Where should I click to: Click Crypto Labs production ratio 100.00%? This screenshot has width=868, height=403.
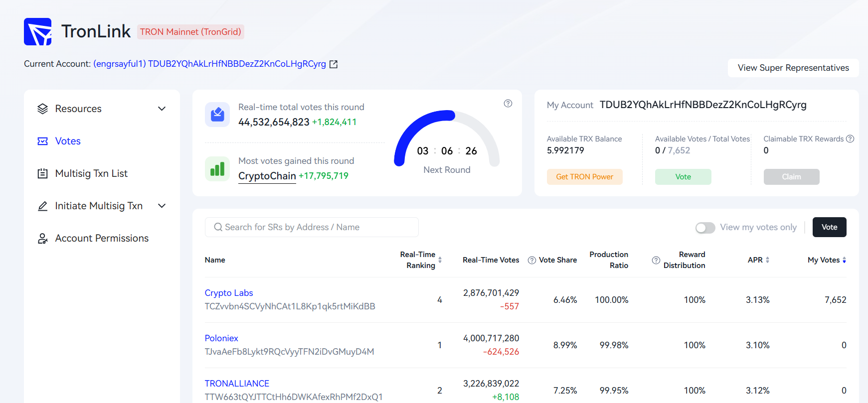(612, 300)
